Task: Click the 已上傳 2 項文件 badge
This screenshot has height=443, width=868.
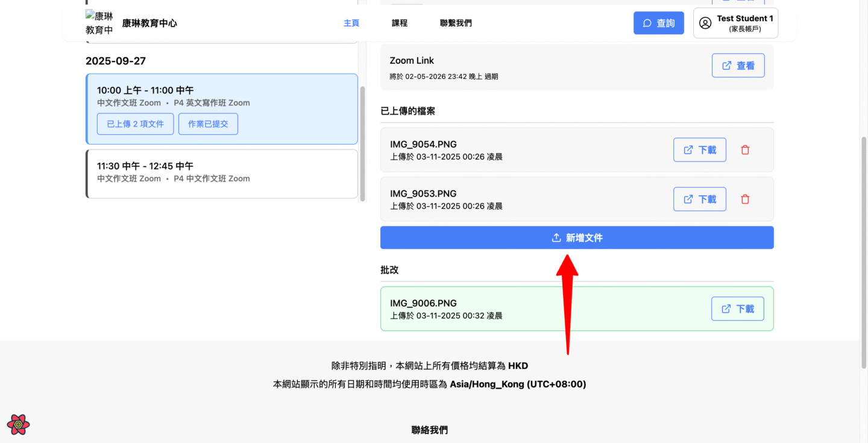Action: pyautogui.click(x=135, y=124)
